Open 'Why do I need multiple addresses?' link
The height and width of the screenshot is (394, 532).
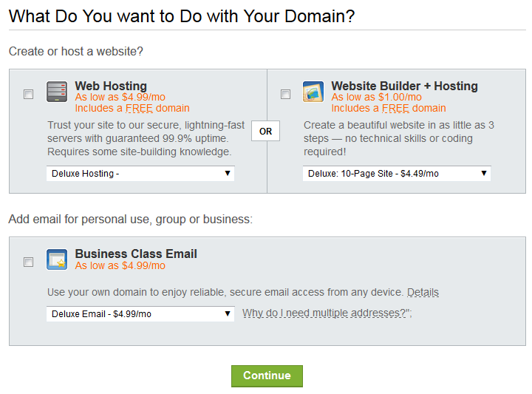pos(324,313)
